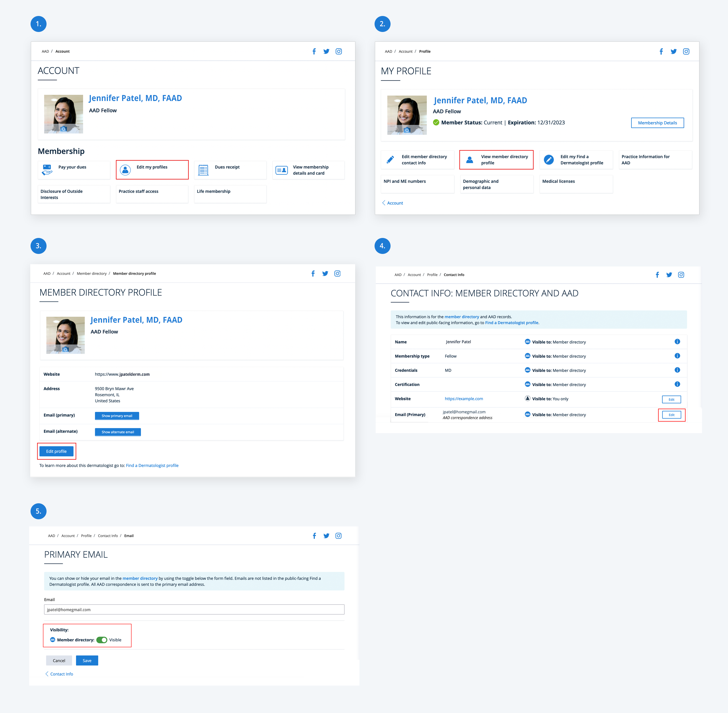Open Medical licenses tile
The height and width of the screenshot is (713, 728).
576,184
